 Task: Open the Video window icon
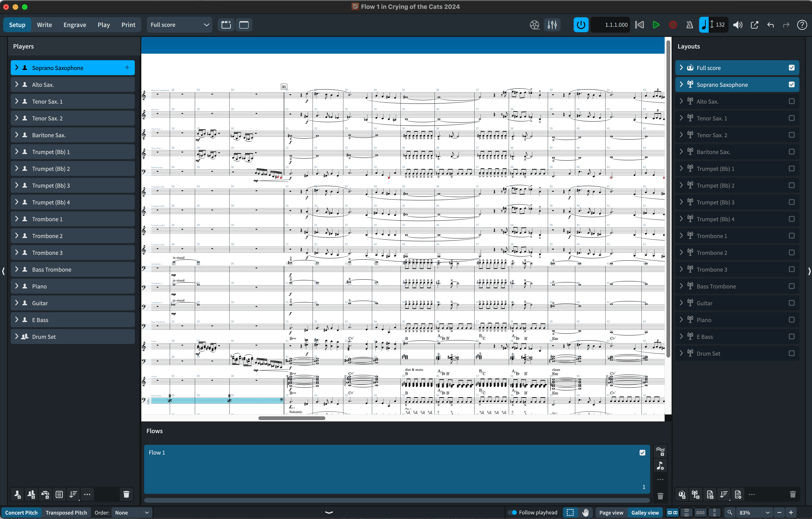534,25
